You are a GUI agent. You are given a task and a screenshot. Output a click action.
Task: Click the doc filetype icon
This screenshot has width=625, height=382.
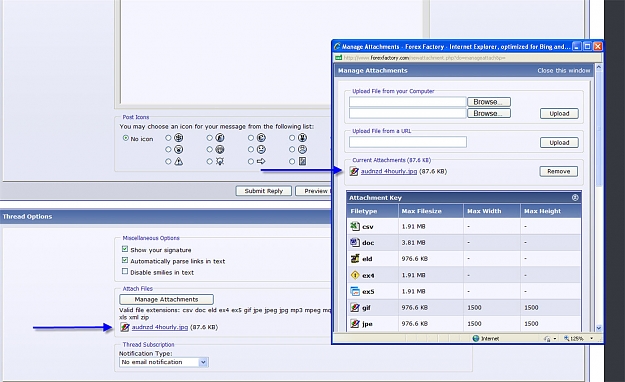pyautogui.click(x=355, y=242)
